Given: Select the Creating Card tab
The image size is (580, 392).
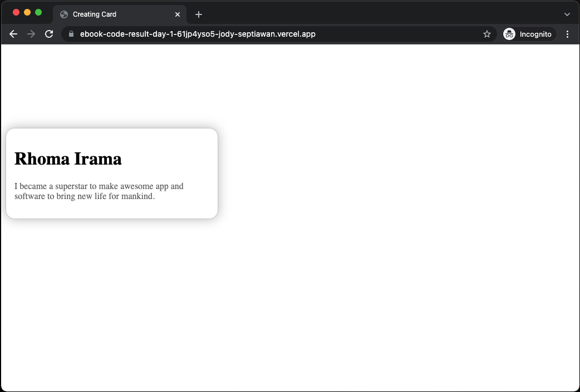Looking at the screenshot, I should point(120,14).
